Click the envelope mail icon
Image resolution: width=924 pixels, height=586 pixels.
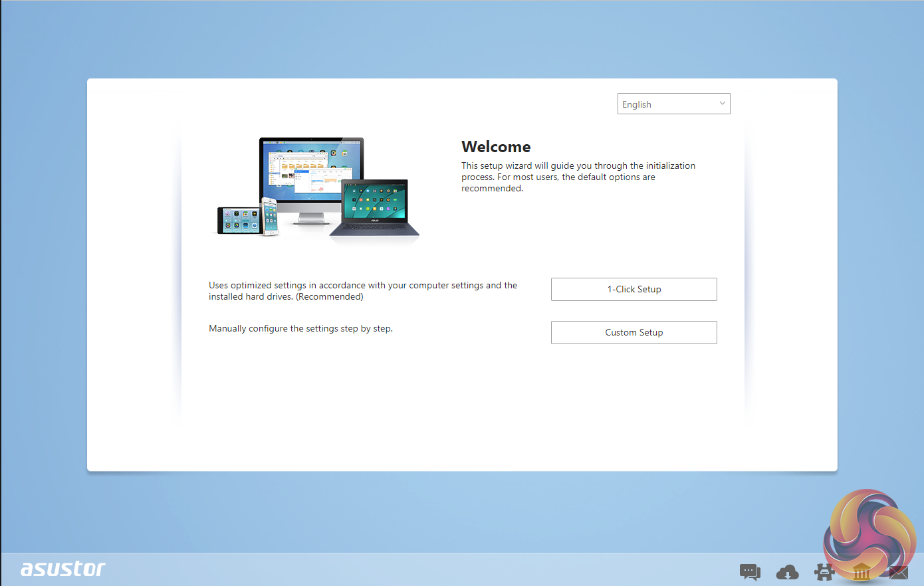[899, 572]
